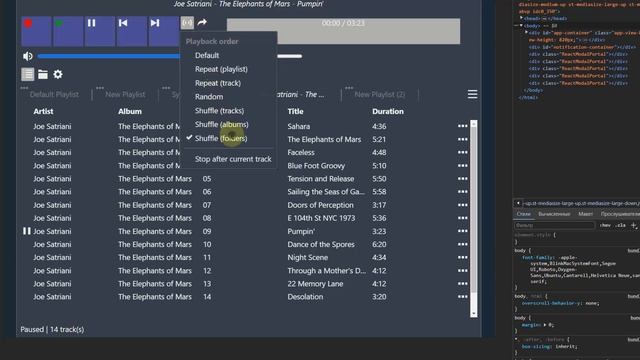
Task: Open options for Night Scene
Action: pyautogui.click(x=462, y=258)
